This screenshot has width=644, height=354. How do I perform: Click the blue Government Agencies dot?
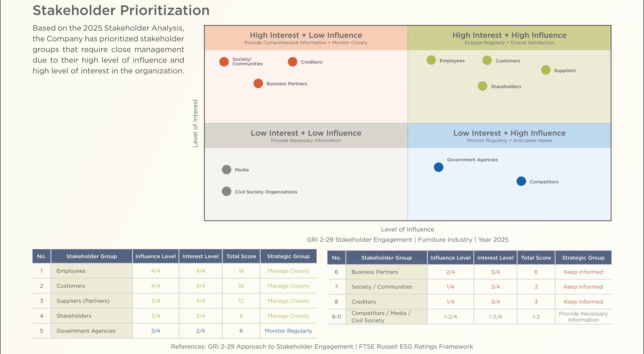pyautogui.click(x=439, y=167)
